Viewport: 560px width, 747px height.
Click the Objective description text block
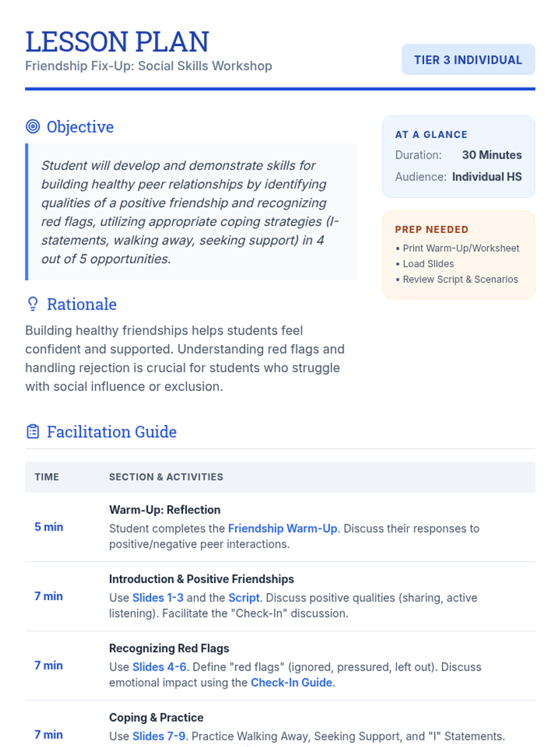point(191,212)
